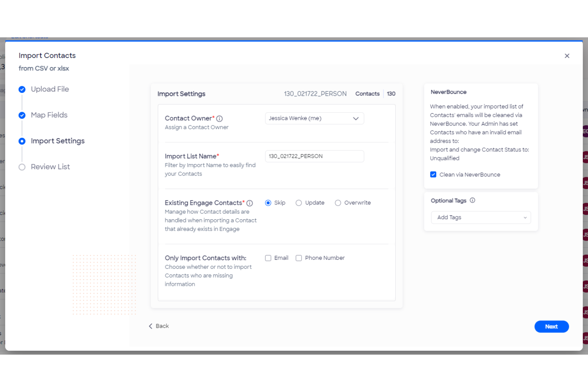Open the Contact Owner dropdown
Screen dimensions: 588x392
[x=314, y=118]
